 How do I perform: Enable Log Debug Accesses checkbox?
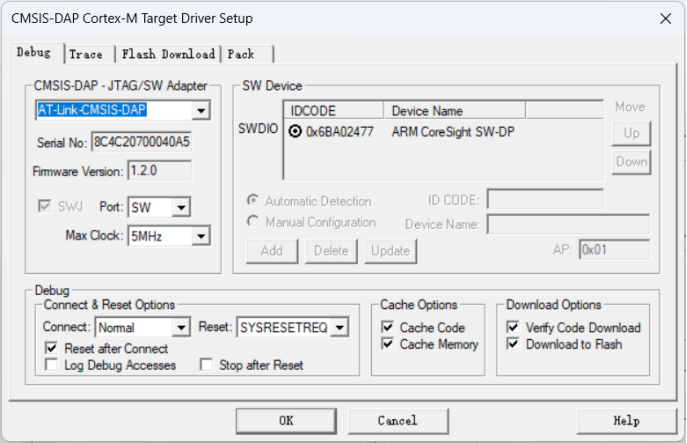click(x=53, y=365)
